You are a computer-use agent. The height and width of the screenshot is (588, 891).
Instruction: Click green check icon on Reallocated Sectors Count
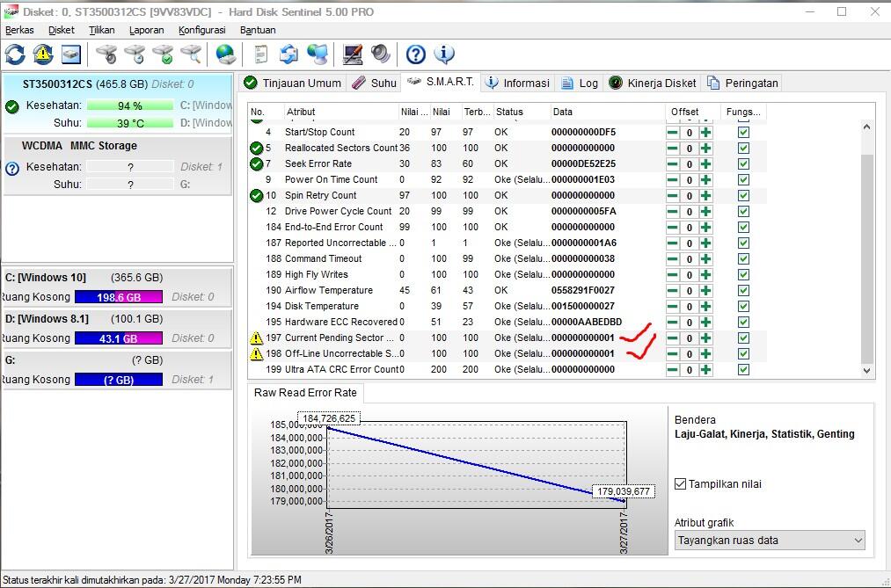click(x=256, y=149)
